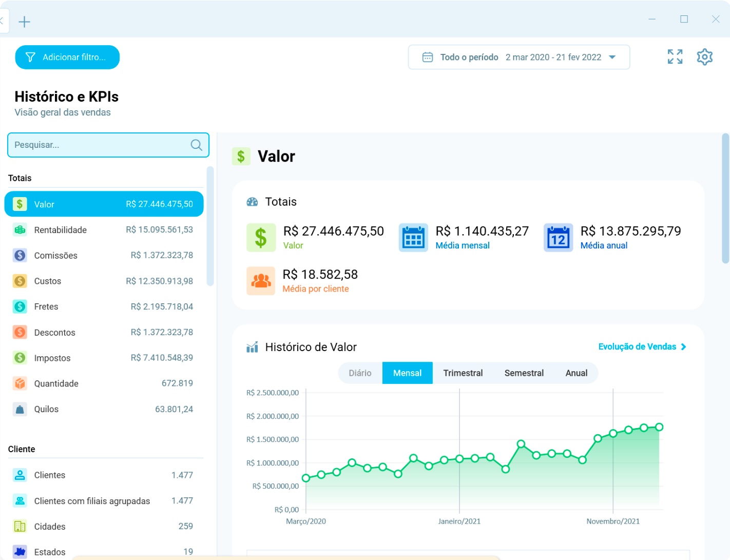Open the settings gear icon
The width and height of the screenshot is (730, 560).
(x=705, y=57)
